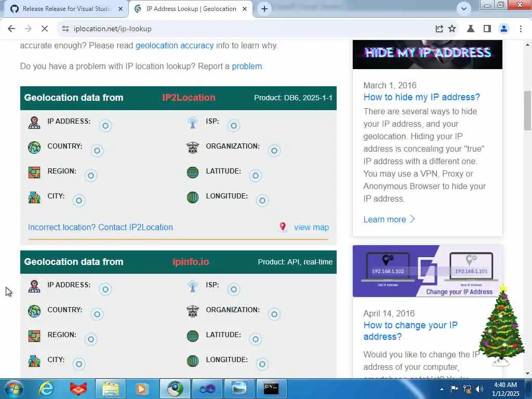Open the tab search dropdown arrow
This screenshot has width=532, height=399.
pos(464,8)
